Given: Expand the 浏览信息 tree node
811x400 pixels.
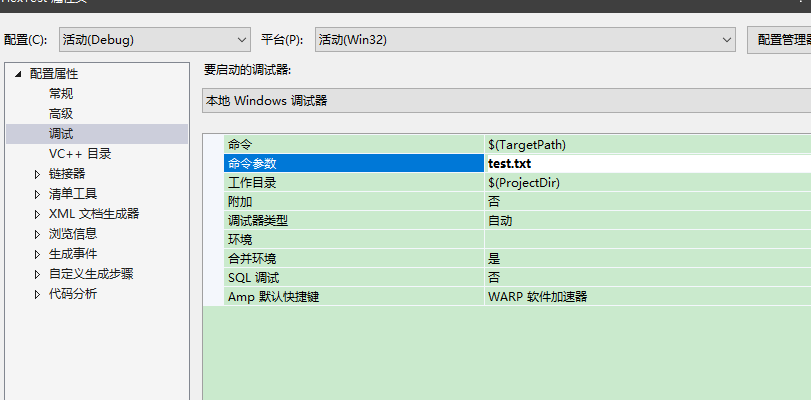Looking at the screenshot, I should click(x=37, y=234).
